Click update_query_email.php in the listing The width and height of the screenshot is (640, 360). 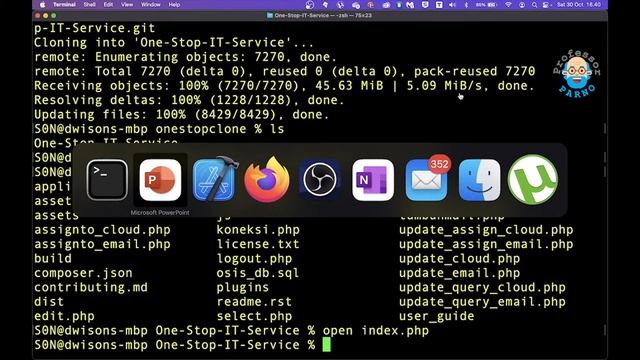tap(482, 302)
